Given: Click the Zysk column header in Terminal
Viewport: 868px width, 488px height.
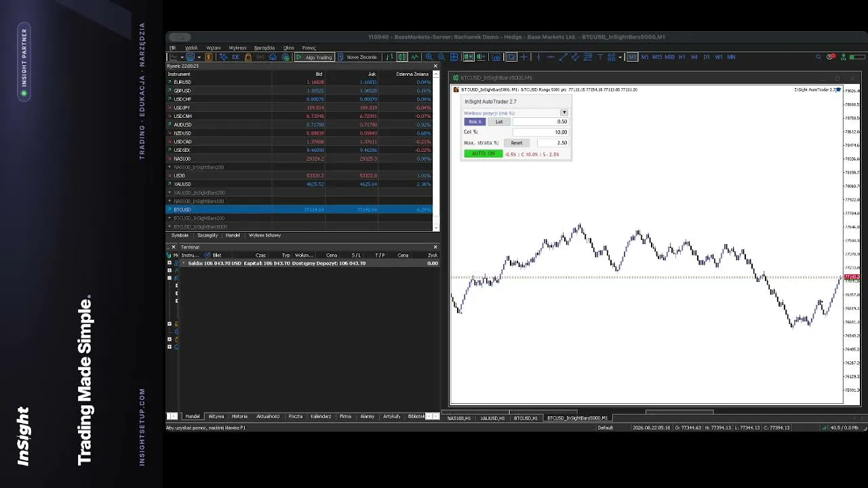Looking at the screenshot, I should [x=432, y=256].
